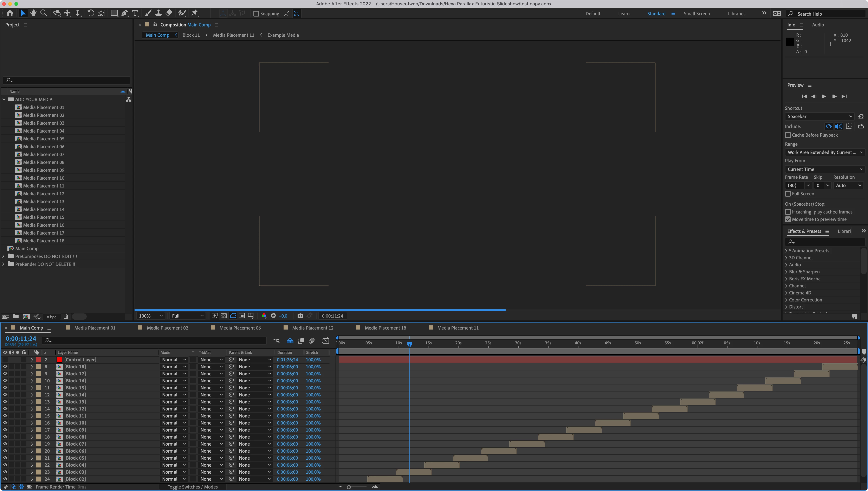Screen dimensions: 868x491
Task: Open the magnification 100% dropdown
Action: (x=151, y=316)
